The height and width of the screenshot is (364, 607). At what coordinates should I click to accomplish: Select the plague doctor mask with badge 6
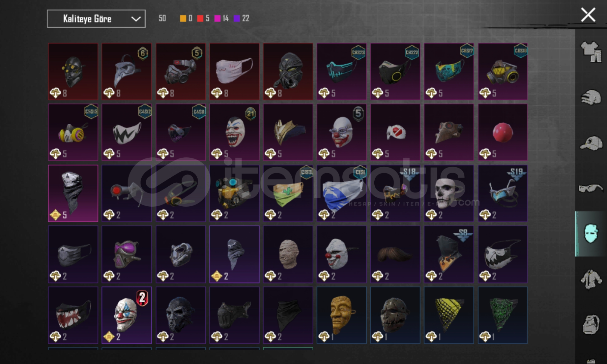click(x=126, y=71)
